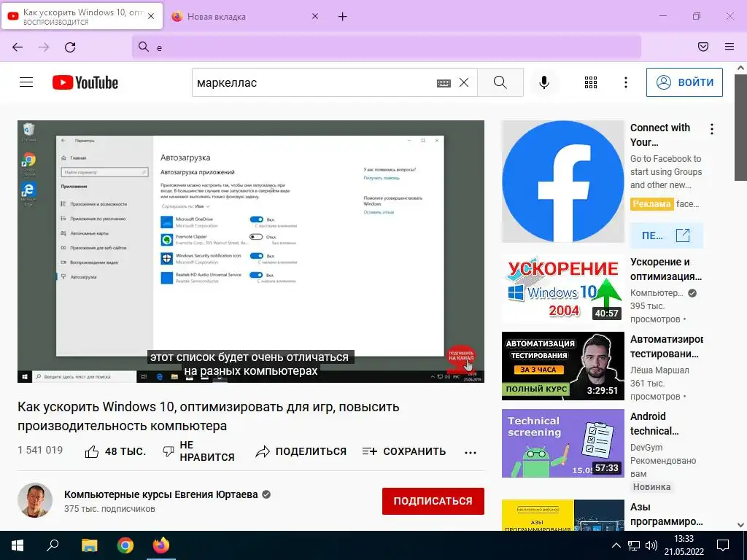Open ad options three-dot menu
Viewport: 747px width, 560px height.
(x=712, y=129)
